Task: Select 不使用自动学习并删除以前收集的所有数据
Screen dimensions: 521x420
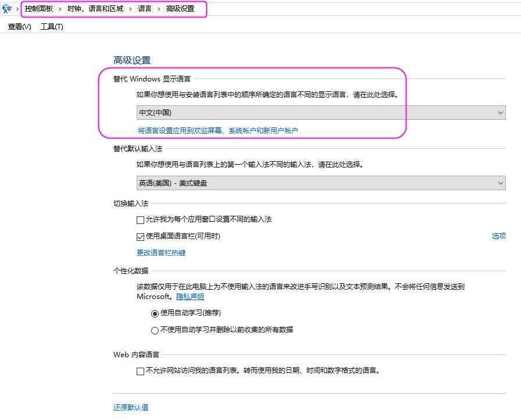Action: (155, 330)
